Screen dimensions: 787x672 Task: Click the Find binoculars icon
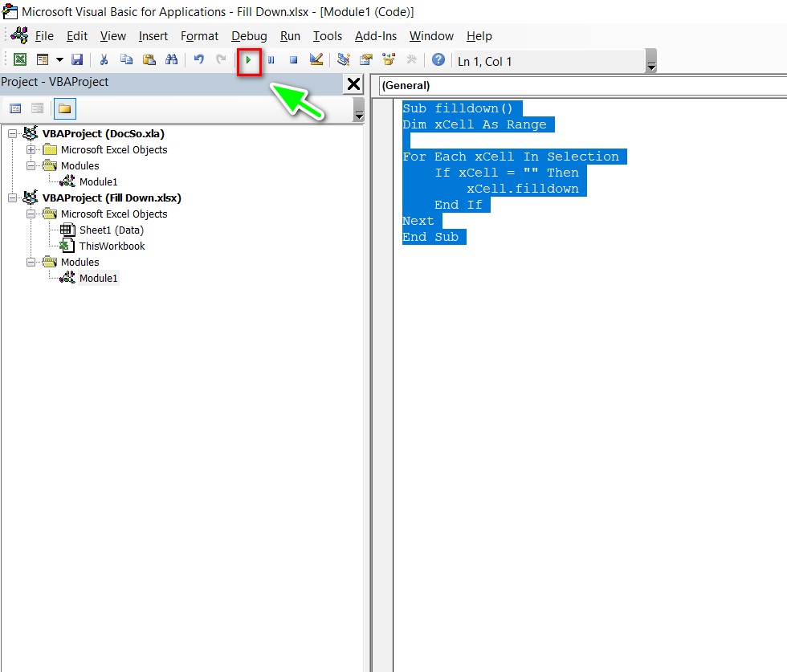point(171,60)
